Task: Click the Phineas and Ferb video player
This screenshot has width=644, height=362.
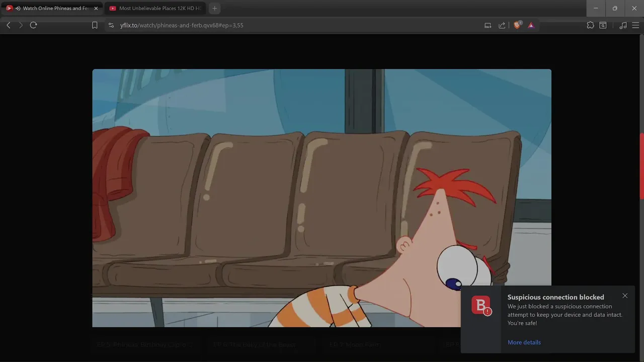Action: [x=321, y=198]
